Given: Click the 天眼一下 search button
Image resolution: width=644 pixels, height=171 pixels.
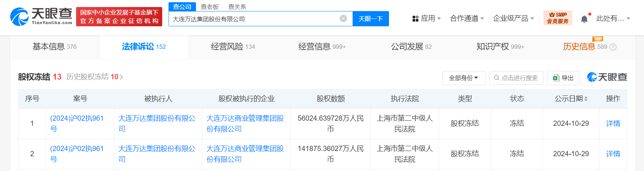Looking at the screenshot, I should click(x=371, y=19).
